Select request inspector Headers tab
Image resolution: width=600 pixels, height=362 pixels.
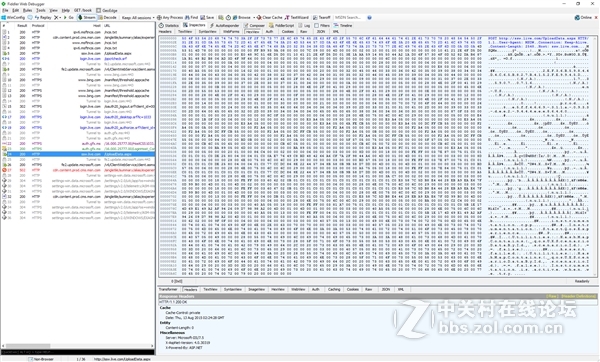165,31
